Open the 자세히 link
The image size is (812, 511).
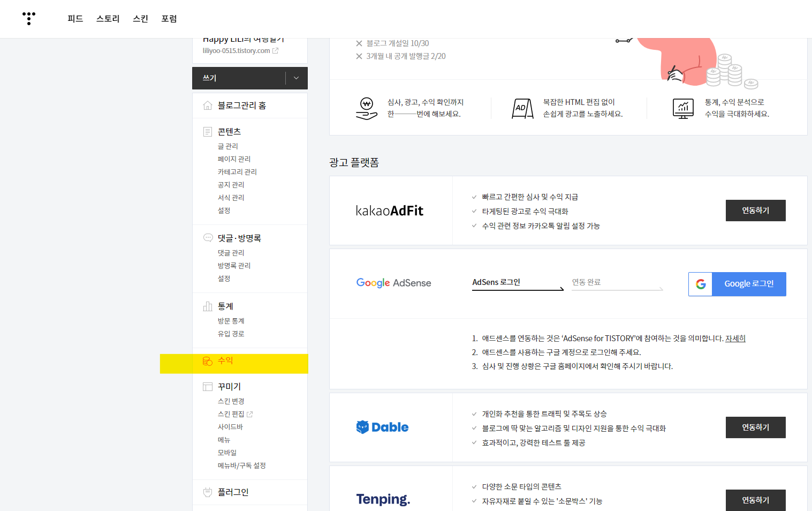point(735,339)
